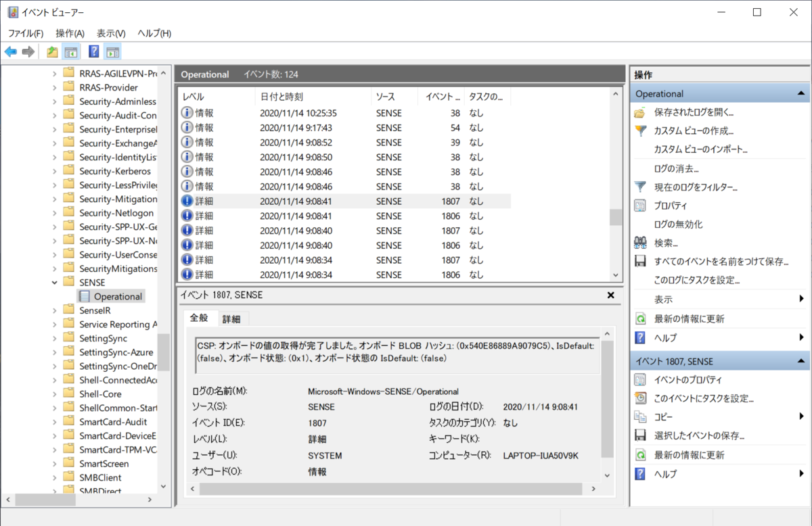Collapse the SENSE tree node
The width and height of the screenshot is (812, 526).
click(x=55, y=283)
